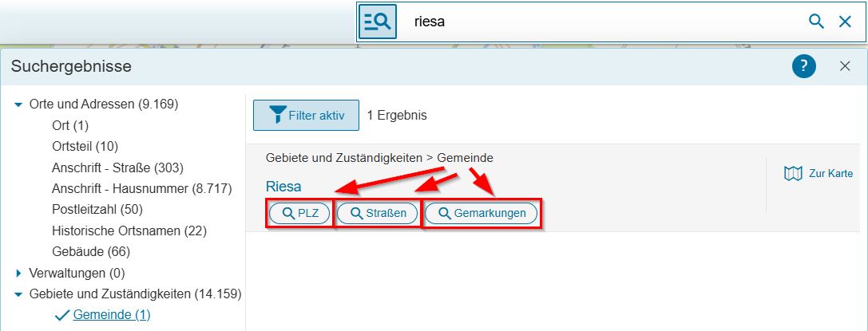The height and width of the screenshot is (331, 868).
Task: Deselect the checked Gemeinde (1) filter
Action: pos(111,315)
